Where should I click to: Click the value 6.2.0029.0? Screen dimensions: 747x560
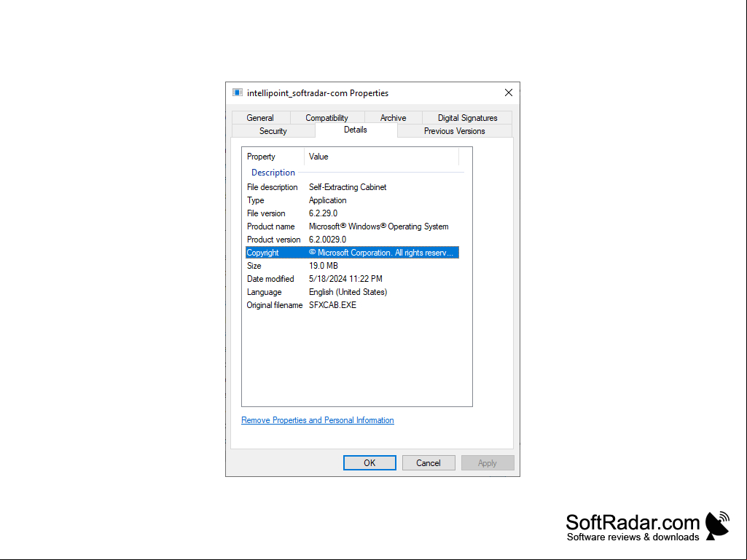coord(328,240)
